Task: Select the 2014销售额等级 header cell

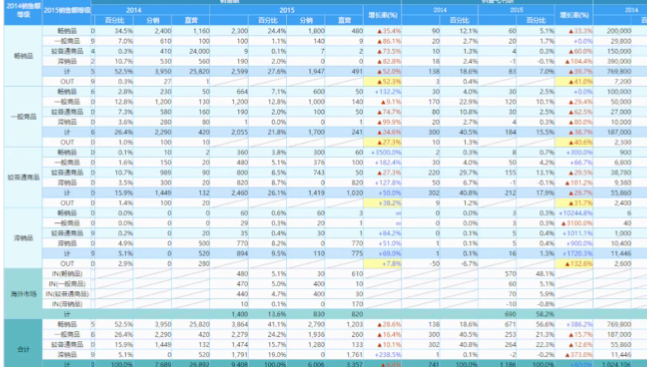Action: (x=23, y=11)
